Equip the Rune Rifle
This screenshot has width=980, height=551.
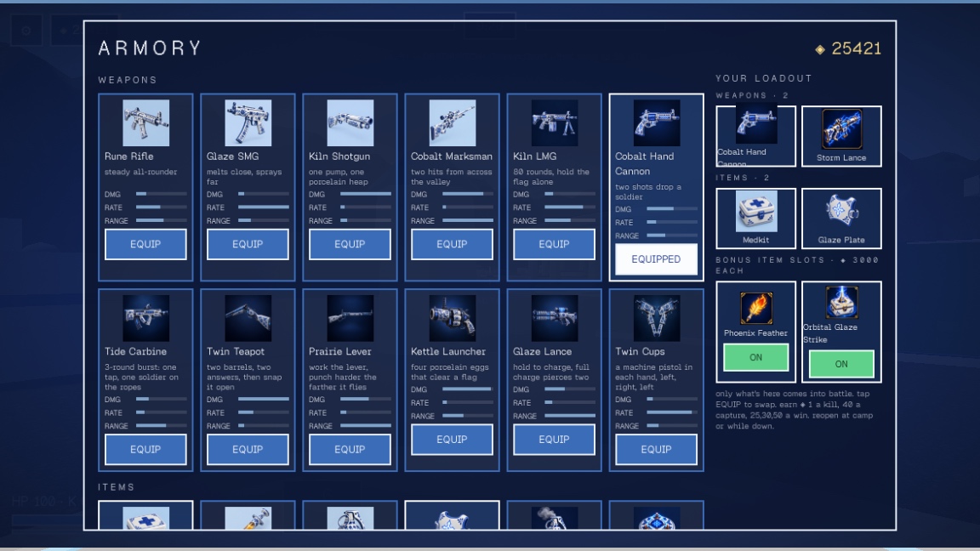[145, 244]
